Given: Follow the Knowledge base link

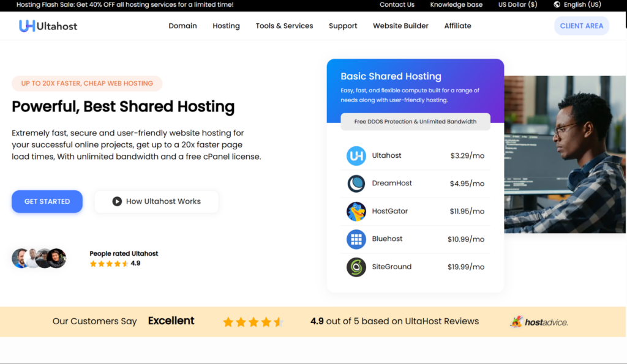Looking at the screenshot, I should coord(456,4).
